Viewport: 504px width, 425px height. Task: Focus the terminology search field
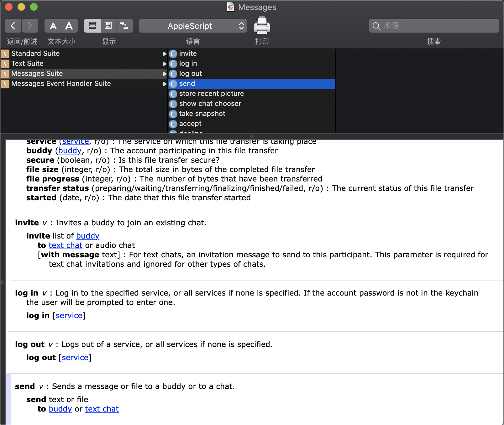(434, 26)
